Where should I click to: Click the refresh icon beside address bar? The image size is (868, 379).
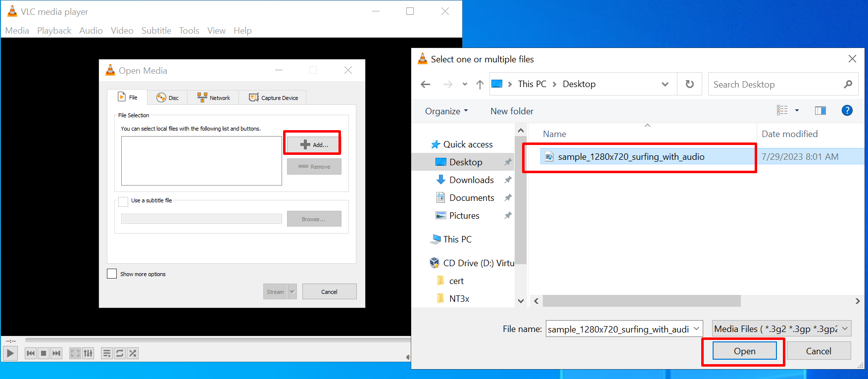pos(689,84)
